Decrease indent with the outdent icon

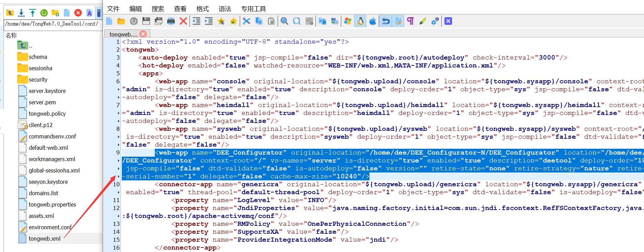tap(196, 21)
